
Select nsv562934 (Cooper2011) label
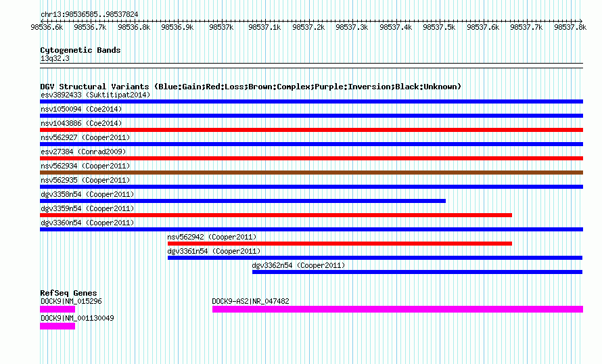pyautogui.click(x=85, y=166)
